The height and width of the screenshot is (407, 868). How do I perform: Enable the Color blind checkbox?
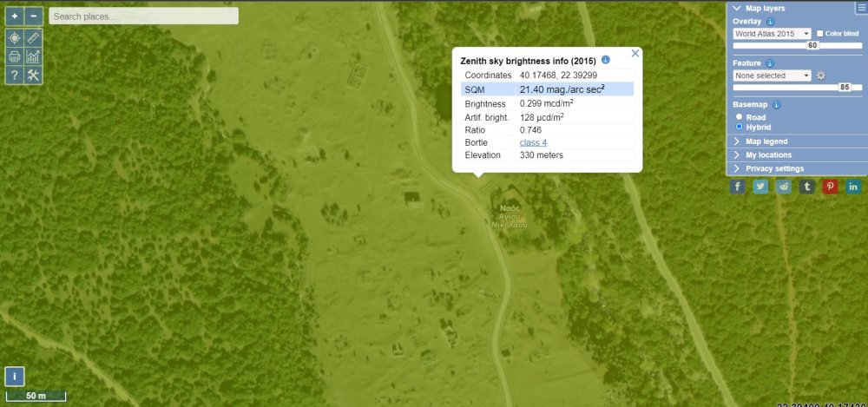tap(820, 34)
